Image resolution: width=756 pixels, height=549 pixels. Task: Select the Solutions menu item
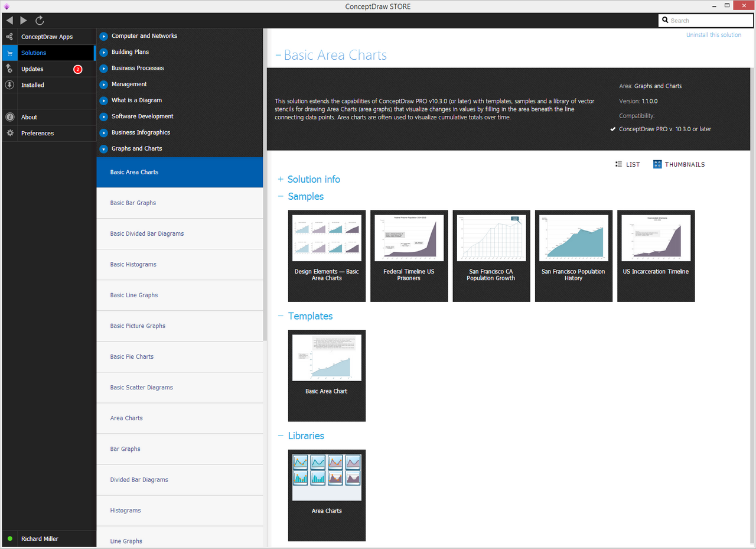(x=34, y=53)
